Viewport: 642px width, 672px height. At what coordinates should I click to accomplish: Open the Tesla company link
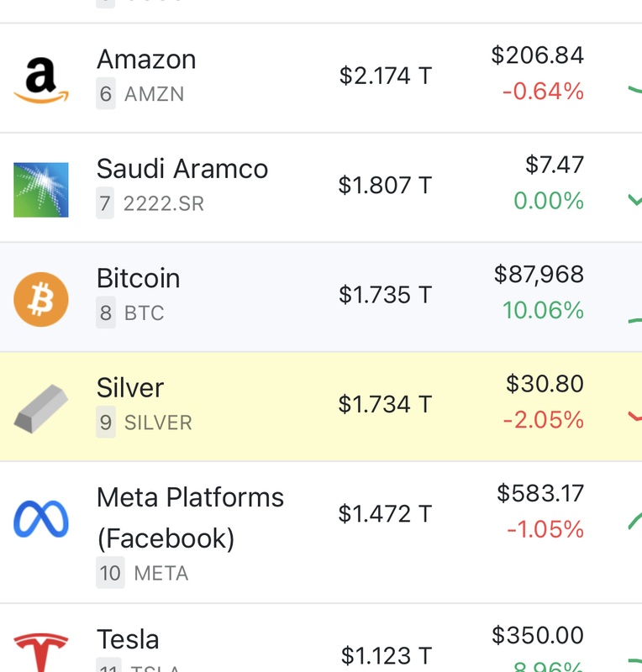click(x=128, y=639)
